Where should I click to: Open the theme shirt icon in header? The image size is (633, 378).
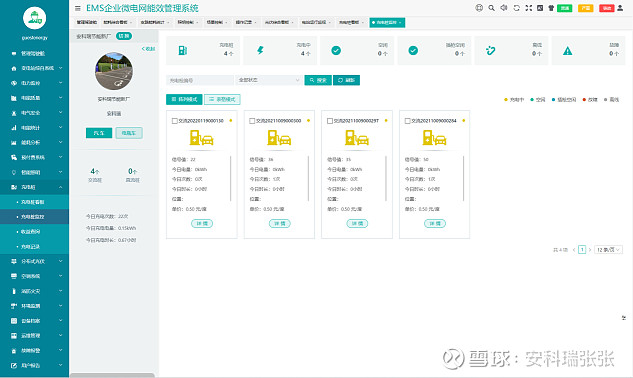click(x=551, y=8)
